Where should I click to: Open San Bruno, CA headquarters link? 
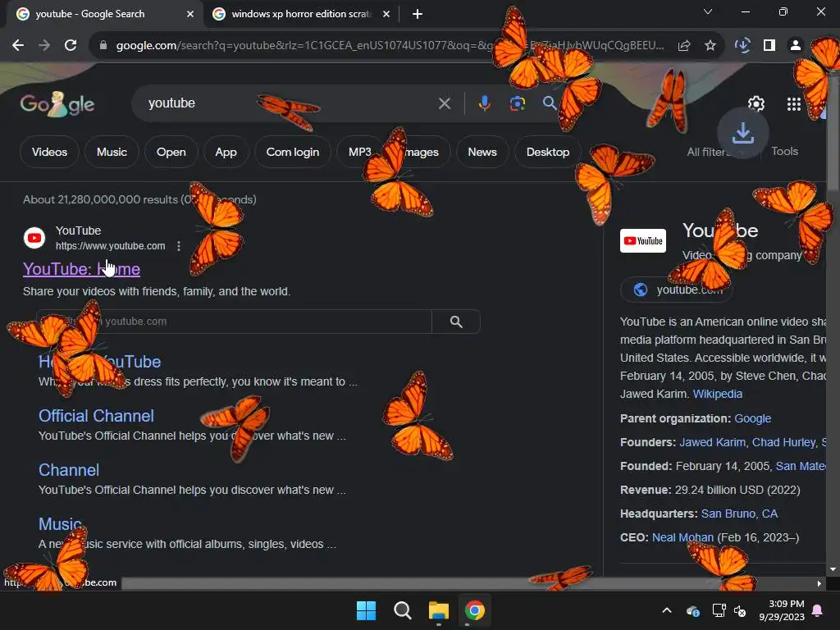[739, 514]
